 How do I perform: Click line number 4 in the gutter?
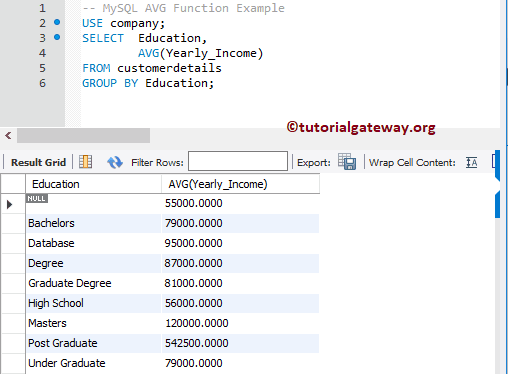pos(42,53)
